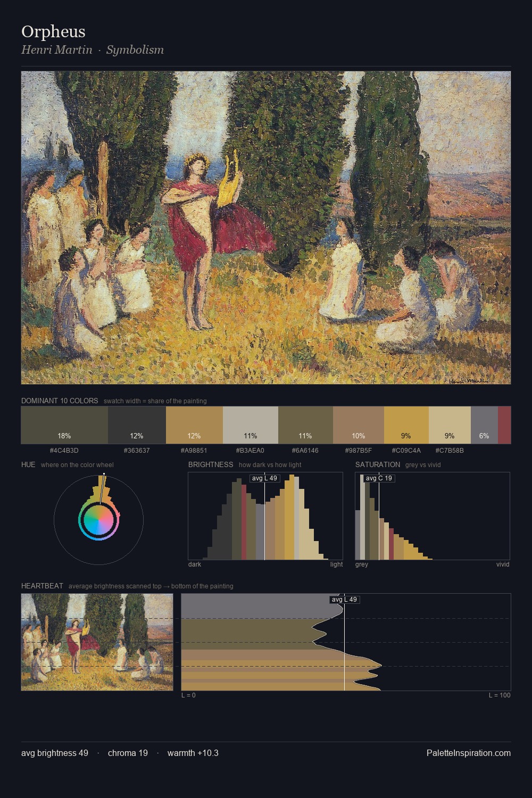
Task: Select the #B3AEA0 light grey swatch
Action: click(x=251, y=425)
